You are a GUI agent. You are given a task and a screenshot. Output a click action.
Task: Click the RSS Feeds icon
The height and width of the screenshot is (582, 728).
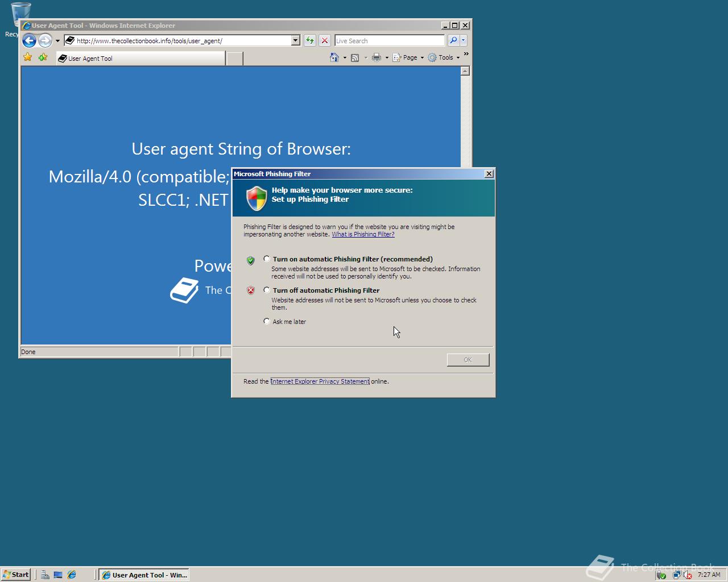[x=355, y=57]
